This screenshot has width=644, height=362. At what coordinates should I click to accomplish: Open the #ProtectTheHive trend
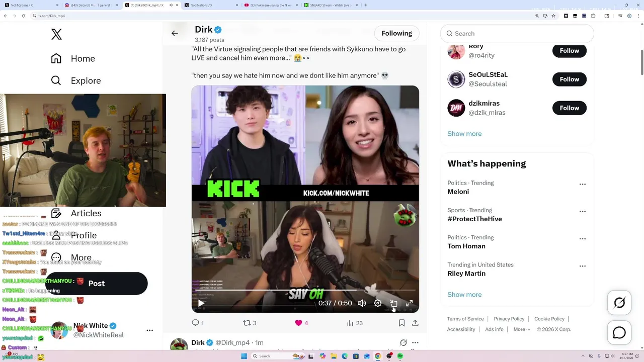click(x=474, y=219)
